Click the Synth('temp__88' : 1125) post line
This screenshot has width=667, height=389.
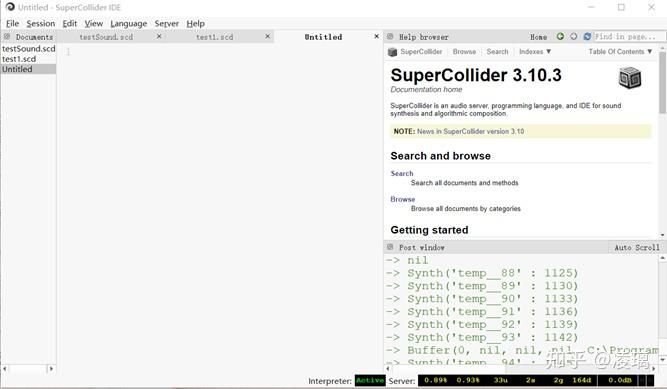[482, 273]
